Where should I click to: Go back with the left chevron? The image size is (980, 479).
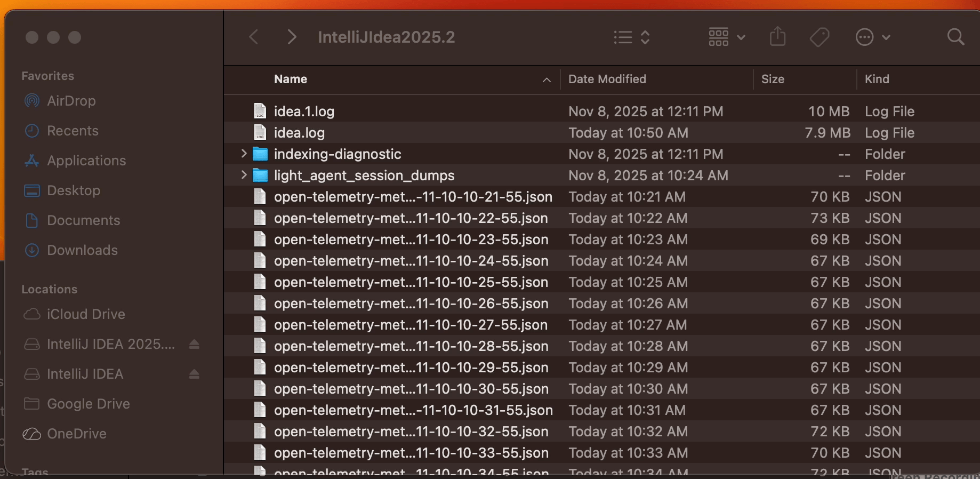(254, 37)
